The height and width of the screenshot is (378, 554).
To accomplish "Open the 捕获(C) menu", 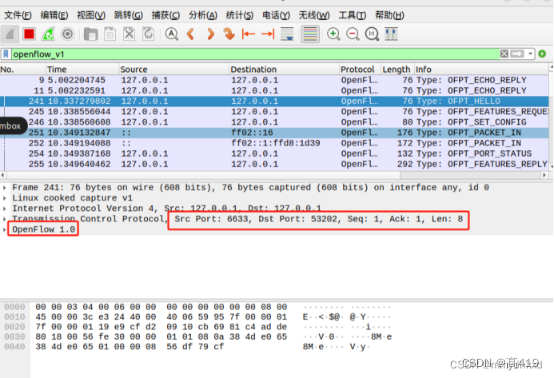I will (x=166, y=15).
